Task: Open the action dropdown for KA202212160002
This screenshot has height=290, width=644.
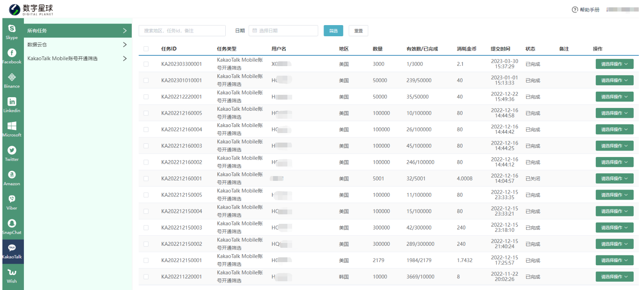Action: pos(614,162)
